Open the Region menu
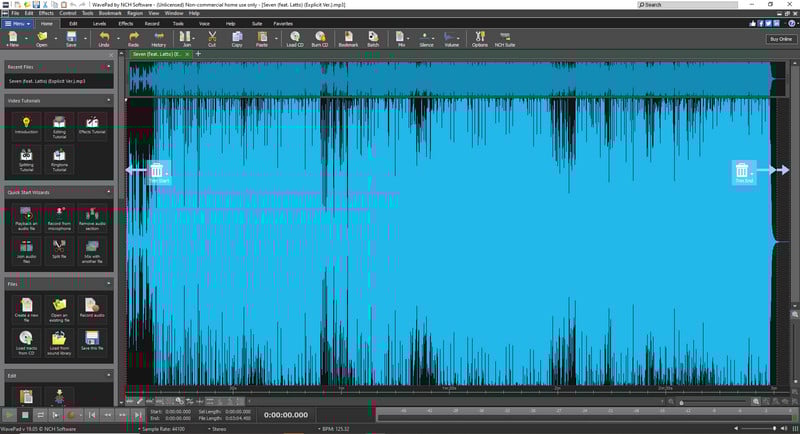Image resolution: width=800 pixels, height=434 pixels. point(135,13)
